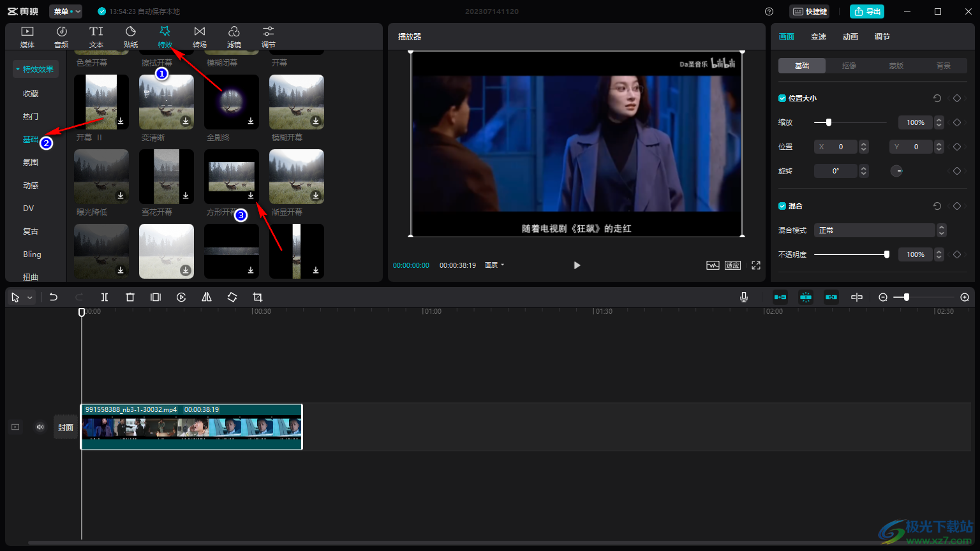Select the 991558388_nb3-1-30032.mp4 timeline clip

(191, 427)
